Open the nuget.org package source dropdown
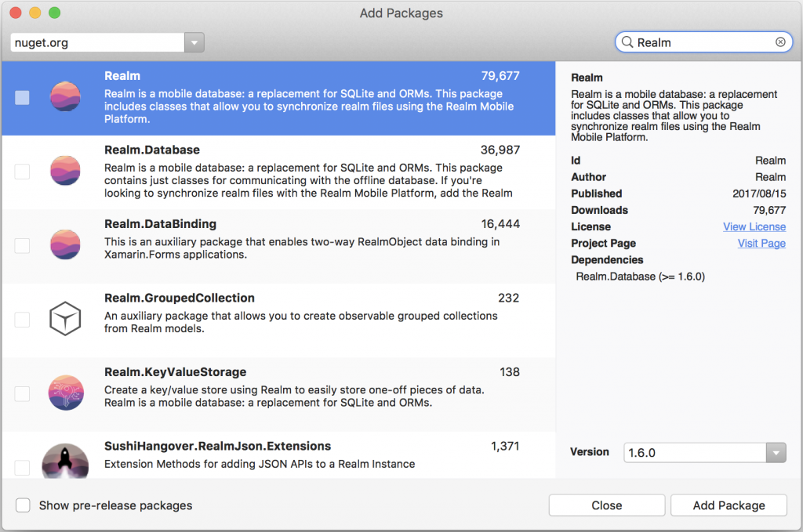 coord(194,42)
